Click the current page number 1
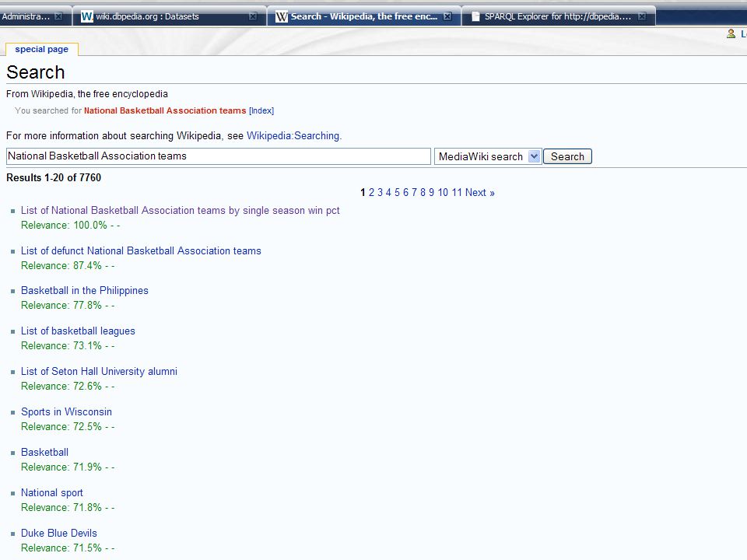The height and width of the screenshot is (560, 747). [363, 192]
